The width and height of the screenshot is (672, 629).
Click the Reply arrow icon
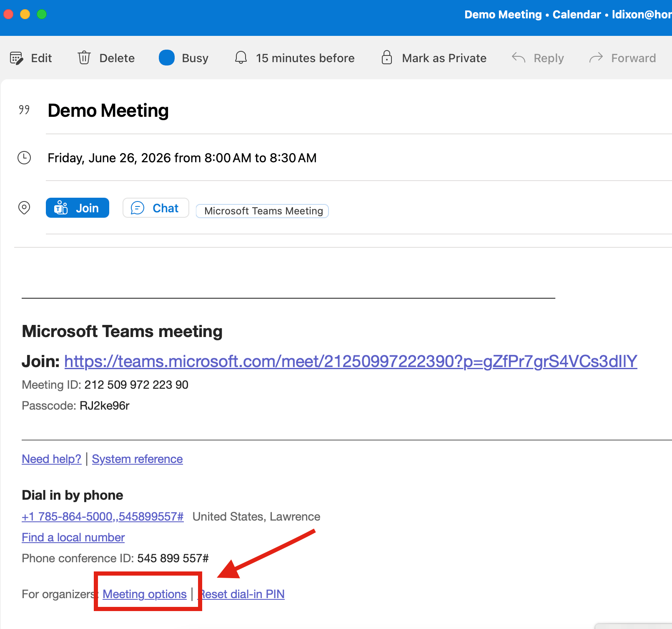coord(519,58)
